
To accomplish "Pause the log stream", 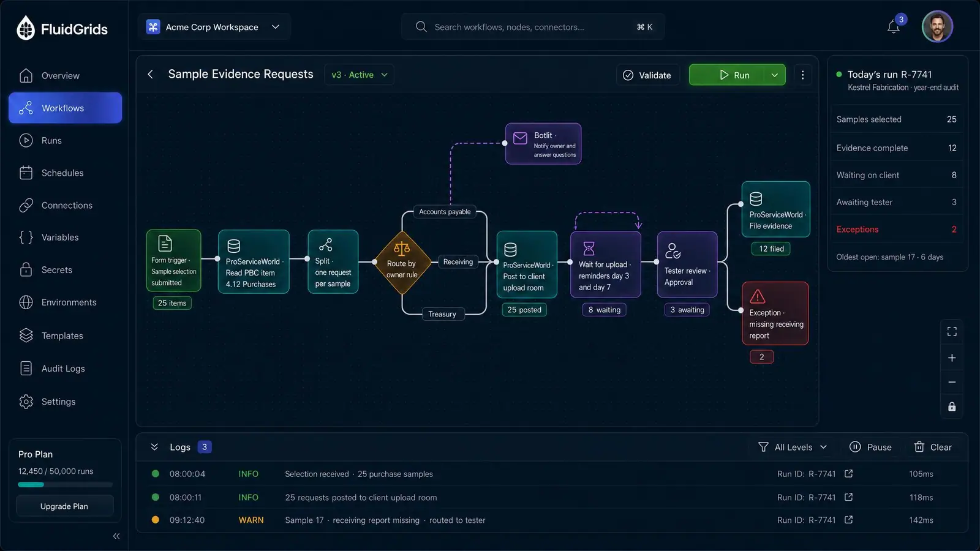I will (x=870, y=447).
